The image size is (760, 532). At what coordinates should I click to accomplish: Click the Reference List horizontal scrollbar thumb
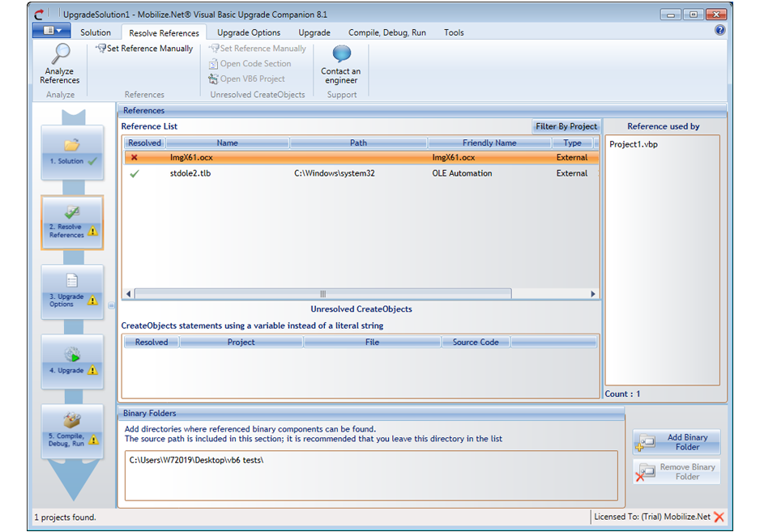click(323, 294)
